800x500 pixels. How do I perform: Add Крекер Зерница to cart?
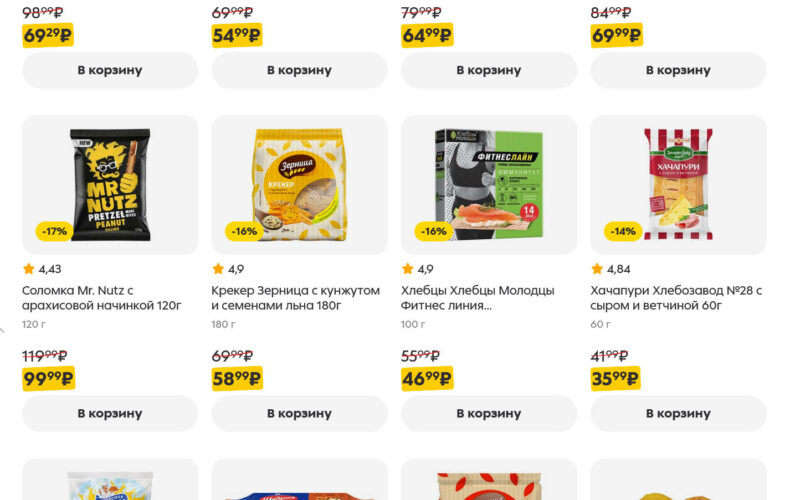[x=299, y=413]
